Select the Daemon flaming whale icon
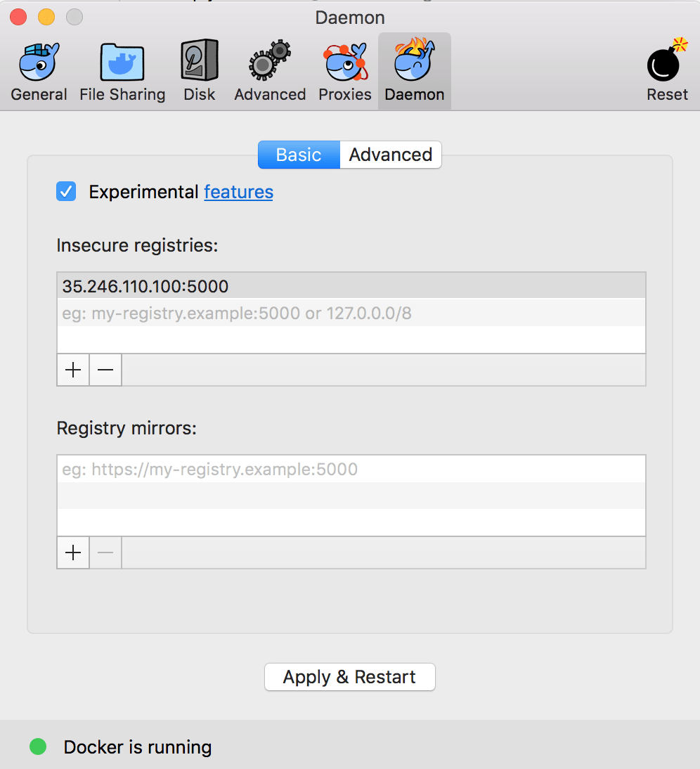Image resolution: width=700 pixels, height=769 pixels. (415, 60)
